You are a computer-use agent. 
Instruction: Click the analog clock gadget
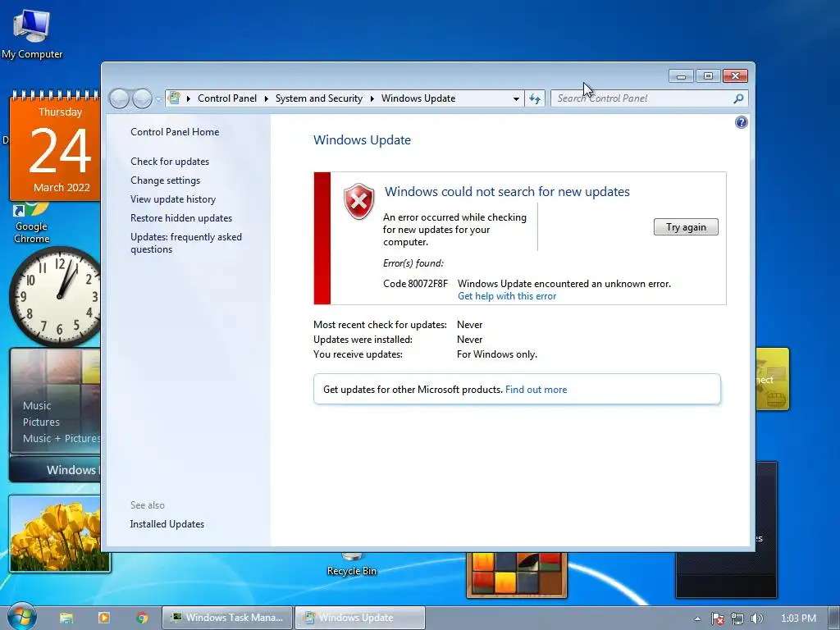click(x=55, y=296)
